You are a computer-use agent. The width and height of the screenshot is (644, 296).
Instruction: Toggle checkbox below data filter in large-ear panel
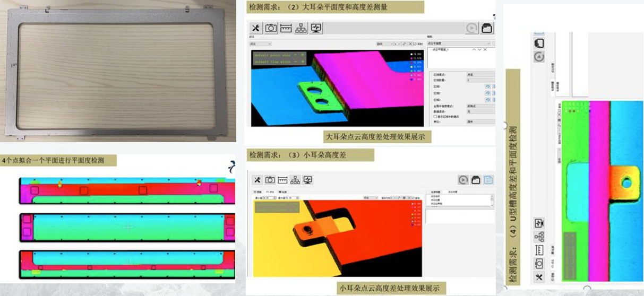[435, 116]
